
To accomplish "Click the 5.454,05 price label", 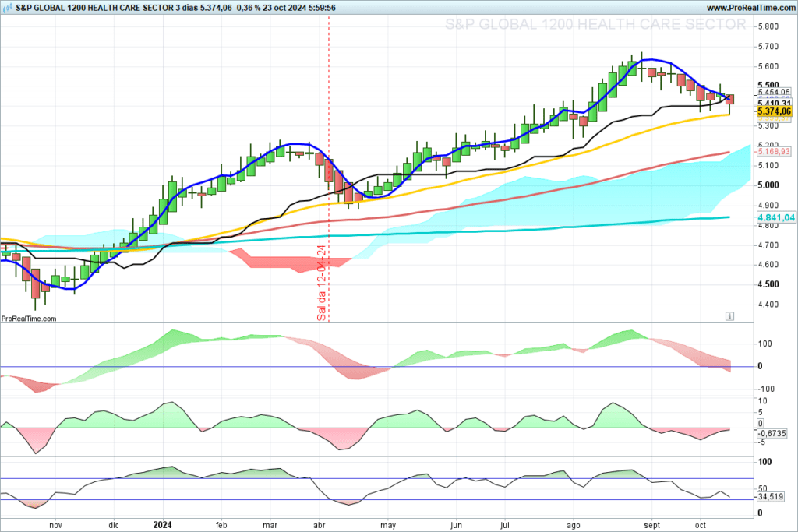I will [x=774, y=92].
